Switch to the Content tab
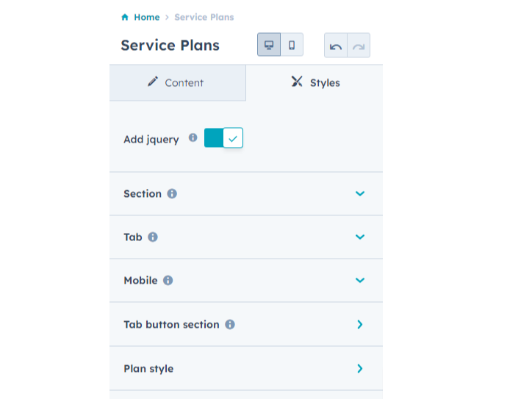Viewport: 532px width, 399px height. click(x=177, y=83)
